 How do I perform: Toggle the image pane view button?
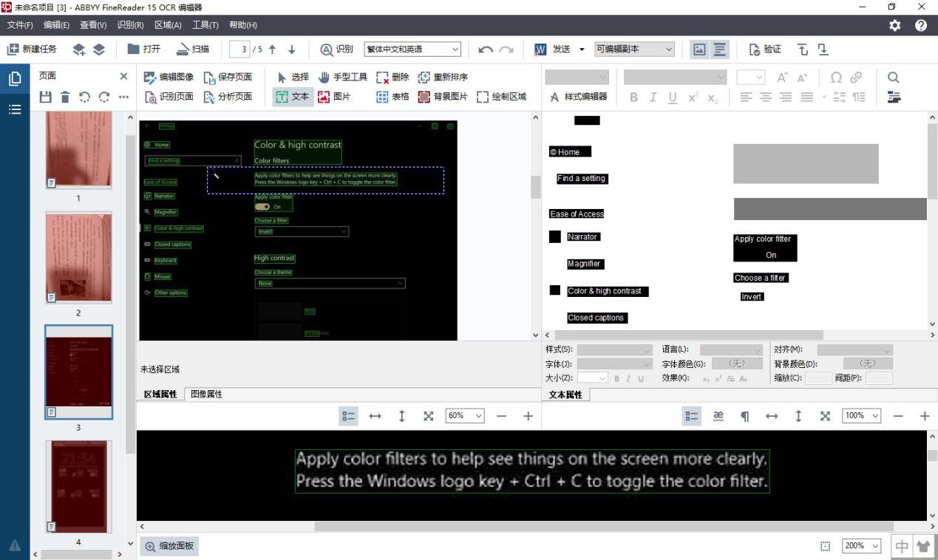pyautogui.click(x=699, y=49)
